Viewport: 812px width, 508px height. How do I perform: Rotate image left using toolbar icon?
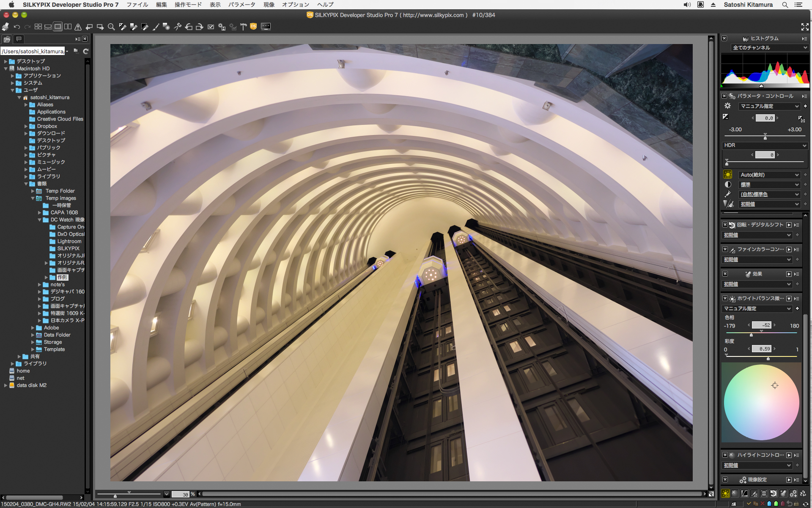click(189, 27)
